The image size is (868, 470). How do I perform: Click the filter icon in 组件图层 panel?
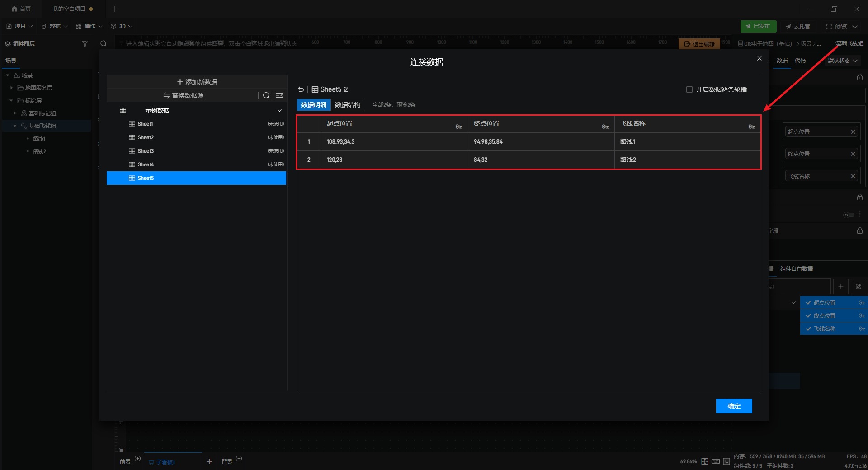(x=85, y=44)
